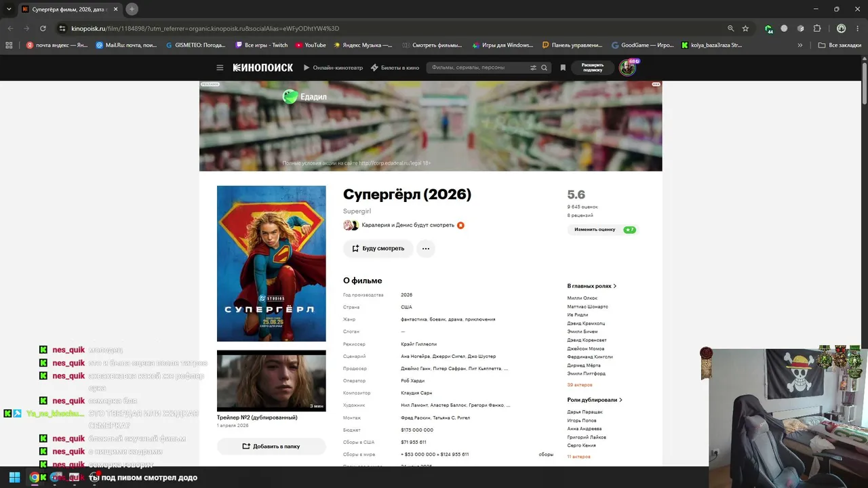
Task: Reload the page in Chrome
Action: (43, 28)
